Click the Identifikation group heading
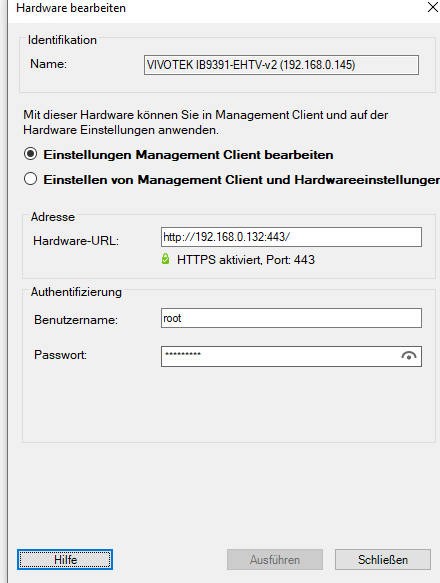Viewport: 440px width, 583px height. [62, 40]
